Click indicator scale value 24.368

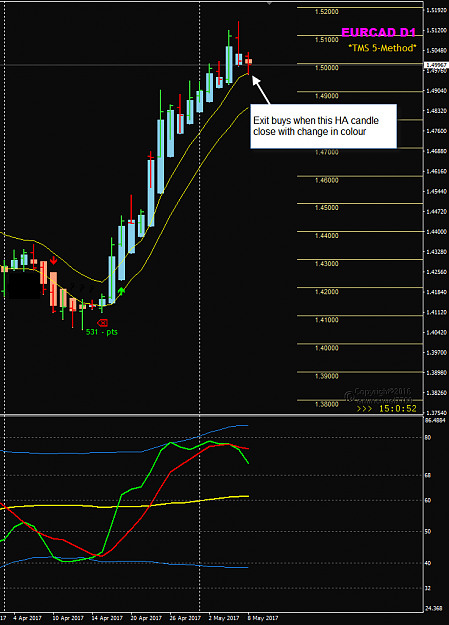tap(434, 608)
